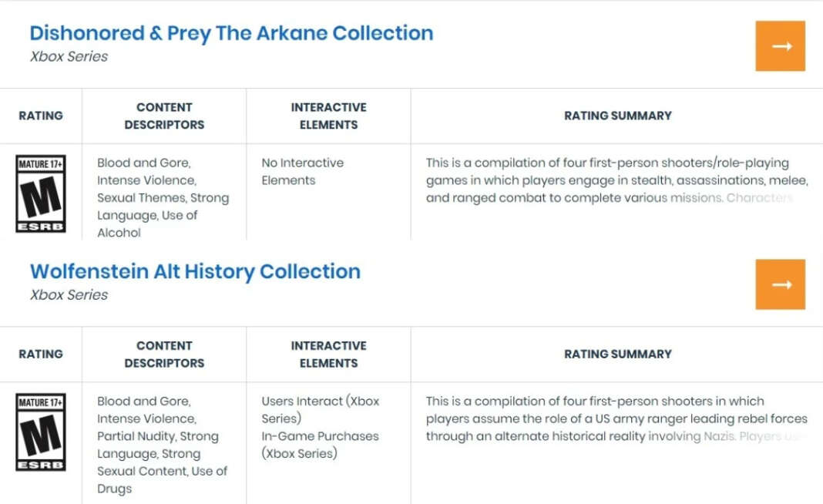Select the Rating Summary header in the Wolfenstein table
This screenshot has height=504, width=823.
click(x=617, y=354)
